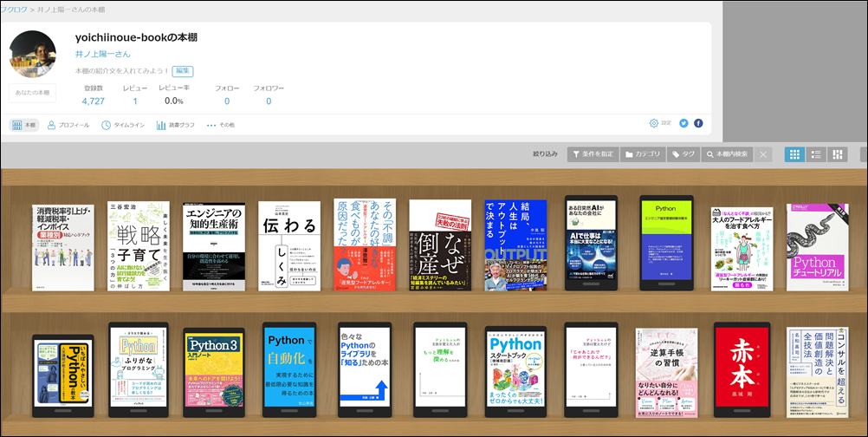Open the 井ノ上陽一さん profile link

(103, 55)
